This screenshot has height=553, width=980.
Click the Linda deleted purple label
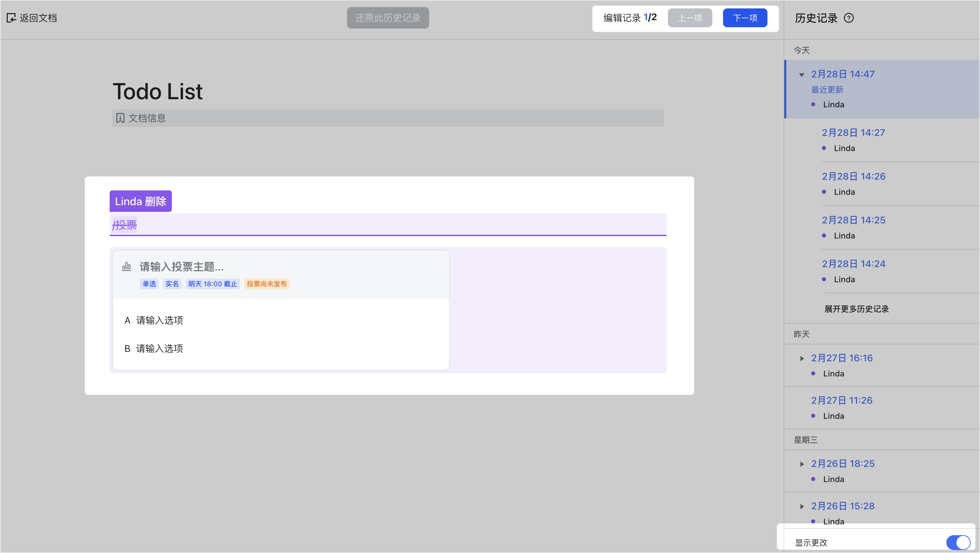point(140,201)
